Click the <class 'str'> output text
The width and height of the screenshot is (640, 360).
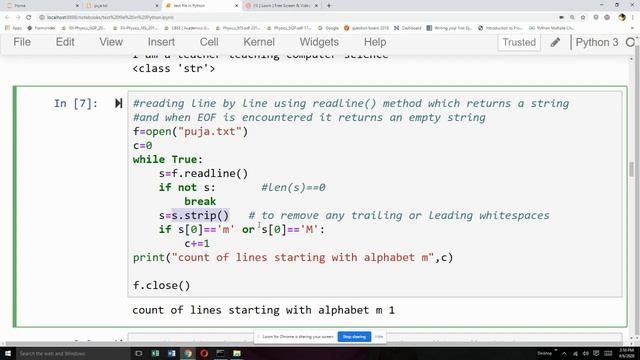173,69
